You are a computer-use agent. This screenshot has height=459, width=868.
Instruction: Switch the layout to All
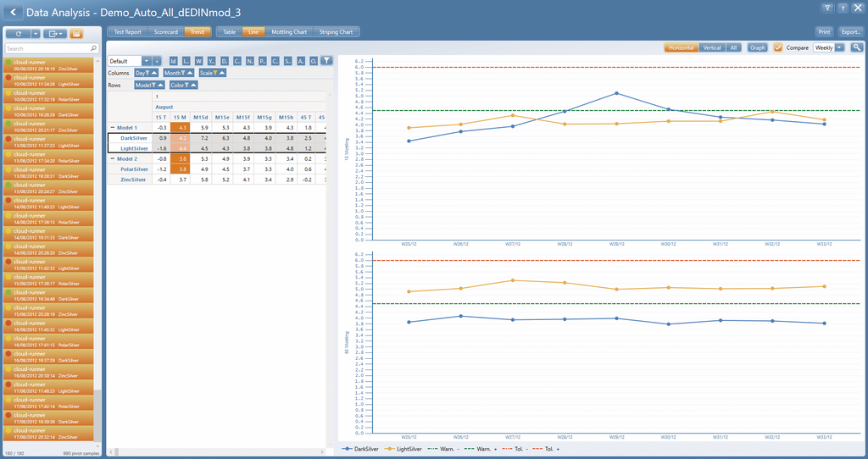click(733, 47)
